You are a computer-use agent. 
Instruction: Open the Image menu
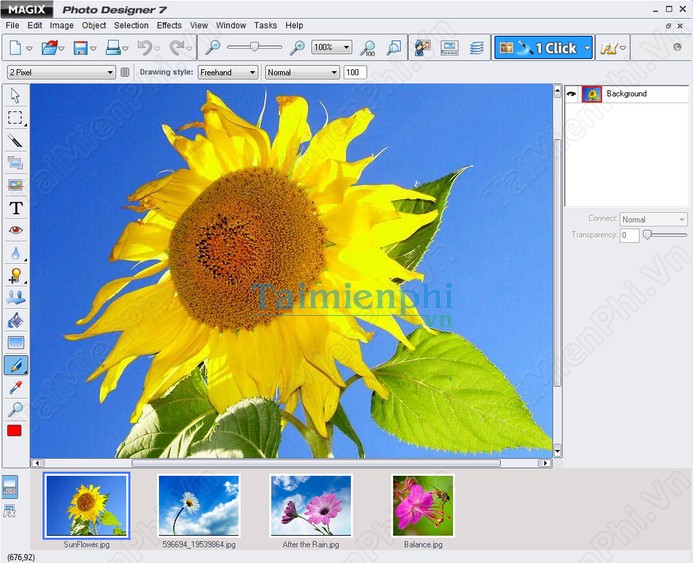click(61, 25)
